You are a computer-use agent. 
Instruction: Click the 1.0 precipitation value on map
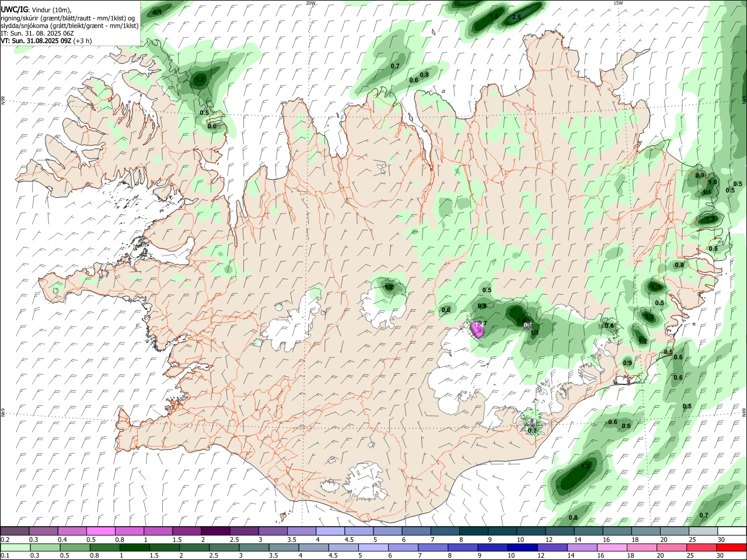coord(713,182)
